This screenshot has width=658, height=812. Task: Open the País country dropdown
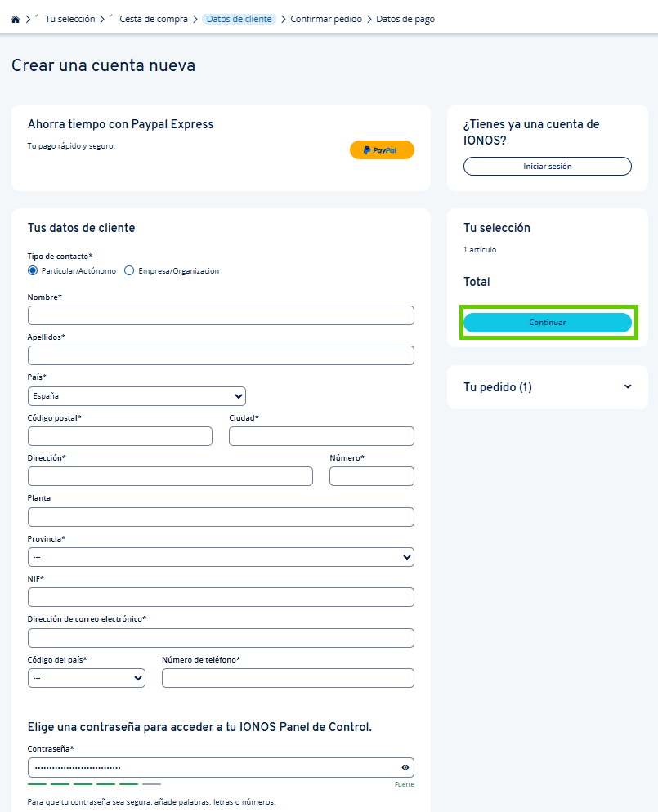137,395
